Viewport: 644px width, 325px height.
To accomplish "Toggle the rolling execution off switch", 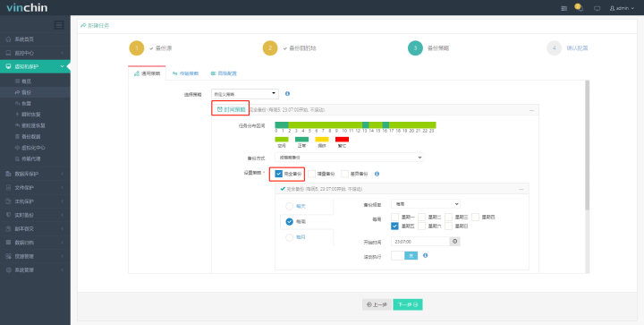I will click(404, 255).
